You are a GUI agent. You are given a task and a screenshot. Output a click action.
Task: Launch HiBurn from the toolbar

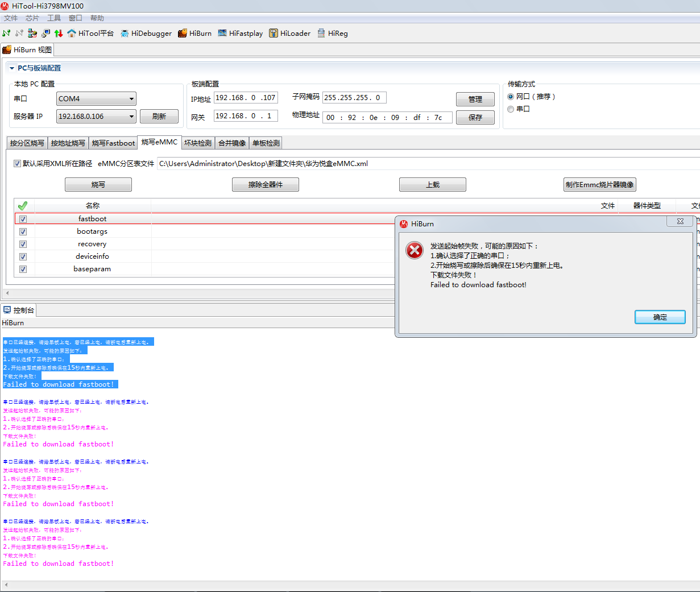tap(194, 33)
